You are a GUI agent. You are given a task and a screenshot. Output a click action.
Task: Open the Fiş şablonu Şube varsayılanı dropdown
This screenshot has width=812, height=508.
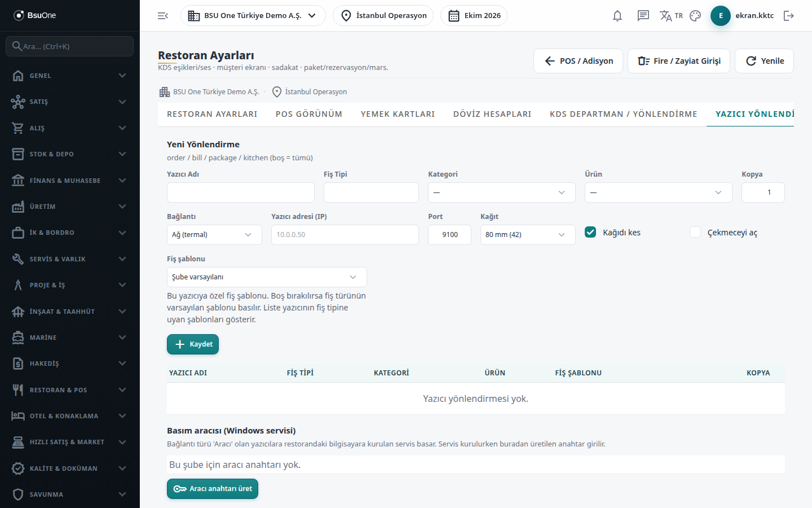267,277
